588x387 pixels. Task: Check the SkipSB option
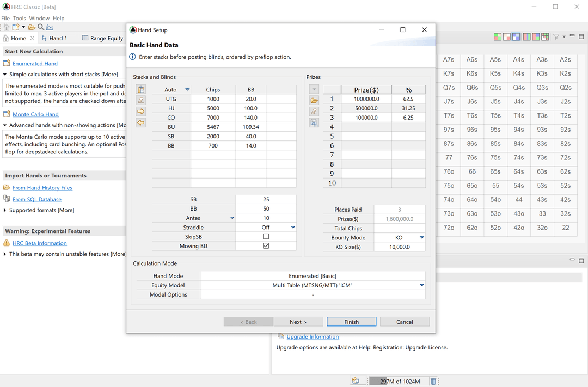click(x=266, y=236)
